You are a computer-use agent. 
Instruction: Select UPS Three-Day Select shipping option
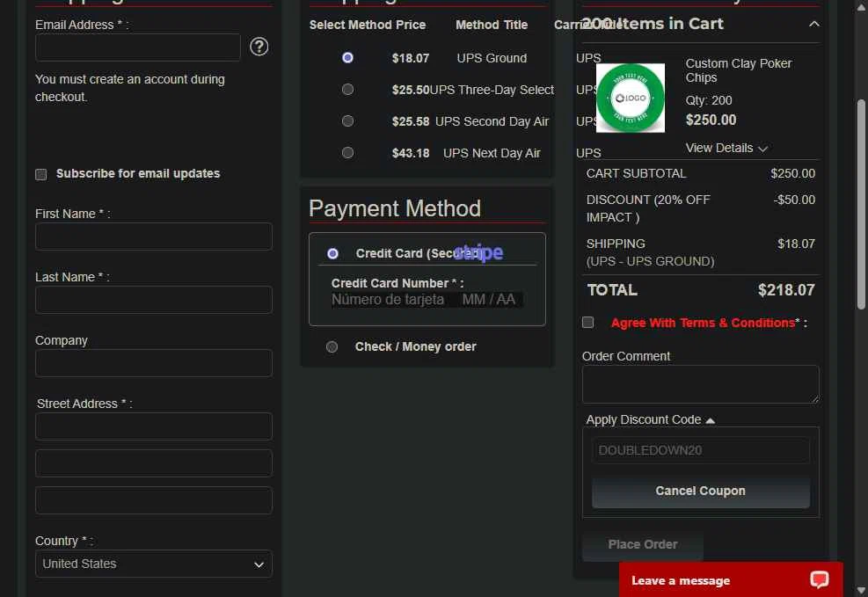[347, 89]
